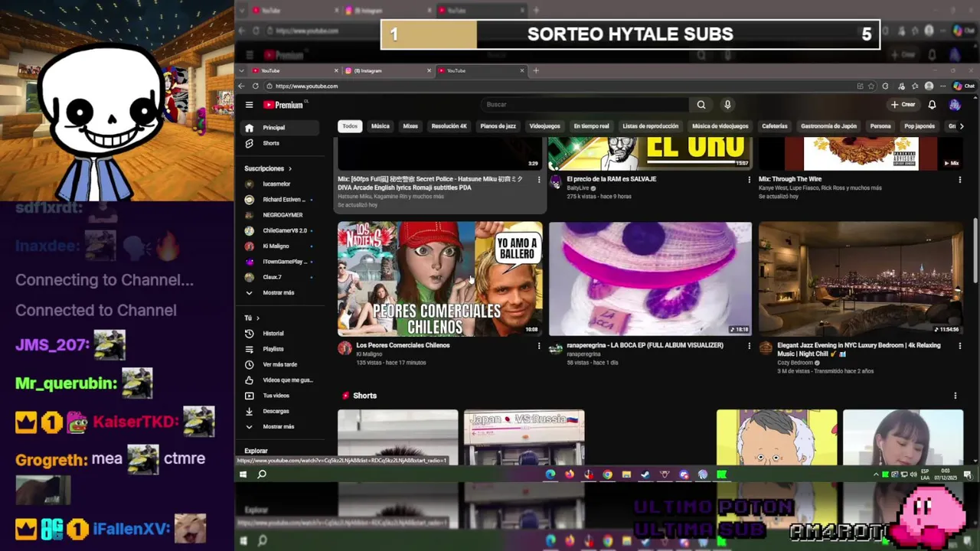
Task: Open a new browser tab
Action: pos(536,70)
